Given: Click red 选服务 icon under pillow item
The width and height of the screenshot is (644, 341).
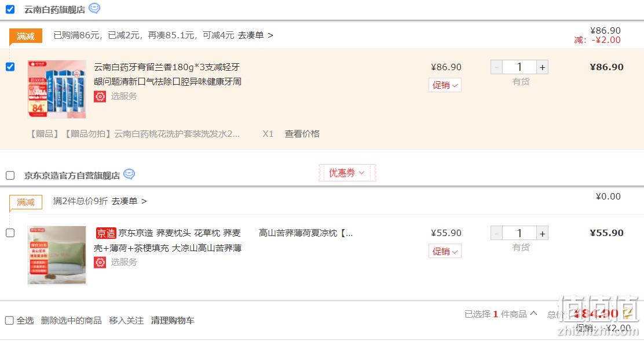Looking at the screenshot, I should pos(100,262).
